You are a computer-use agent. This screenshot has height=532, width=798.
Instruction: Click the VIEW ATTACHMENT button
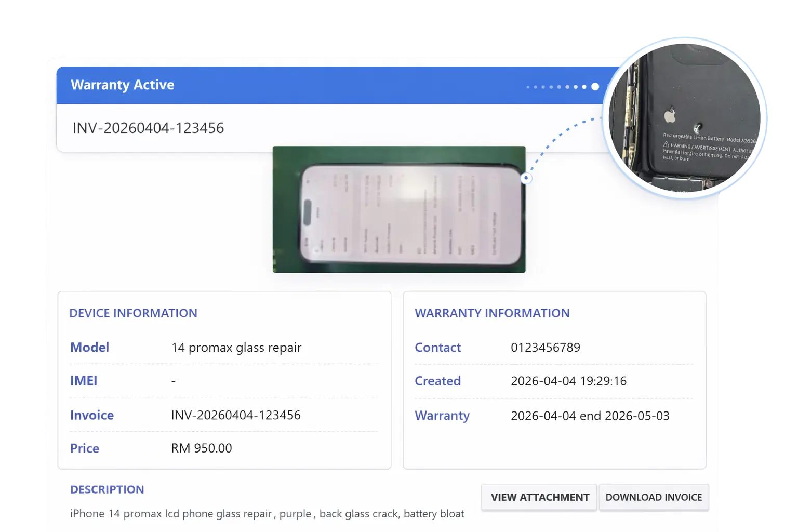[539, 497]
